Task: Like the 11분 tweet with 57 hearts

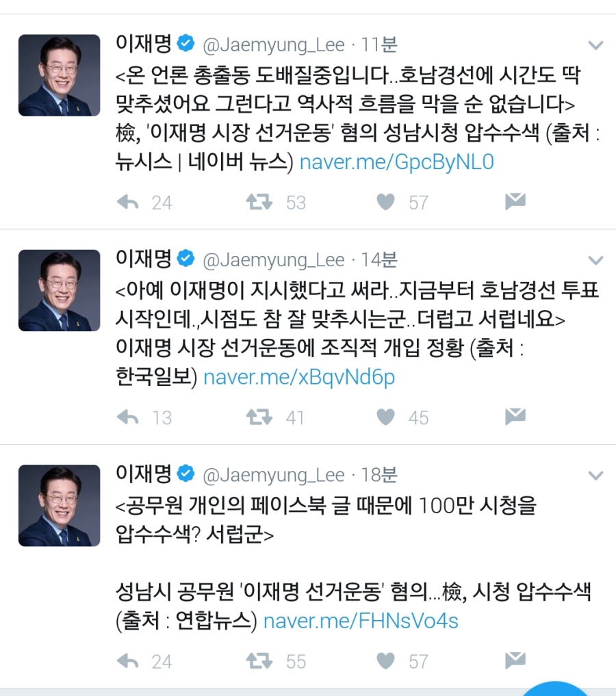Action: 385,203
